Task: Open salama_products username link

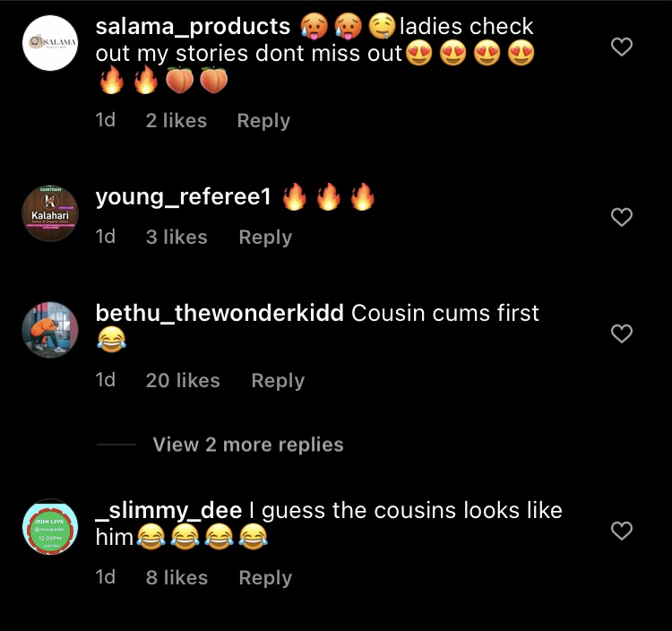Action: click(x=193, y=27)
